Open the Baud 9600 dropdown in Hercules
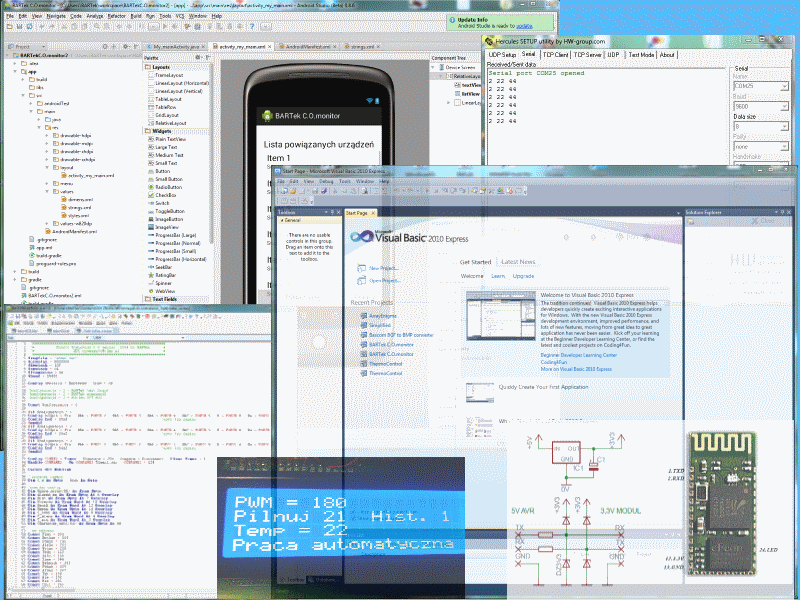Screen dimensions: 800x600 (785, 106)
